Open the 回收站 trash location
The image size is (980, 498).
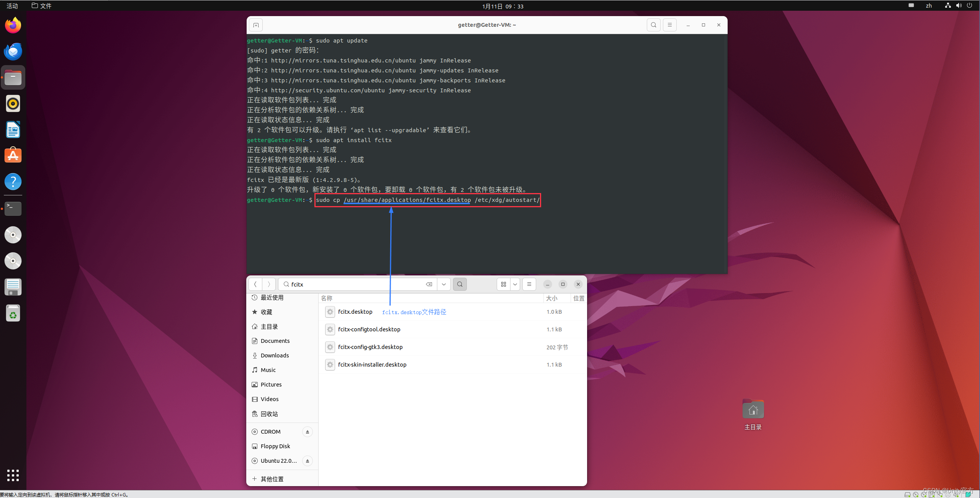click(x=269, y=414)
